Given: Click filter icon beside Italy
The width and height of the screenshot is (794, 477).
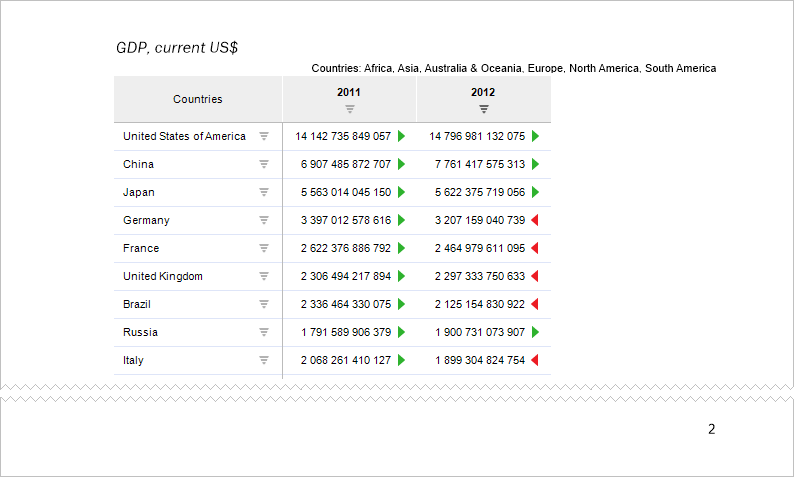Looking at the screenshot, I should pos(264,360).
